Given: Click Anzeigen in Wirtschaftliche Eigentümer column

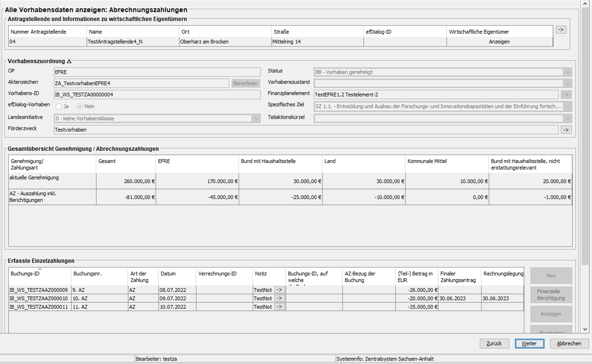Looking at the screenshot, I should click(499, 42).
